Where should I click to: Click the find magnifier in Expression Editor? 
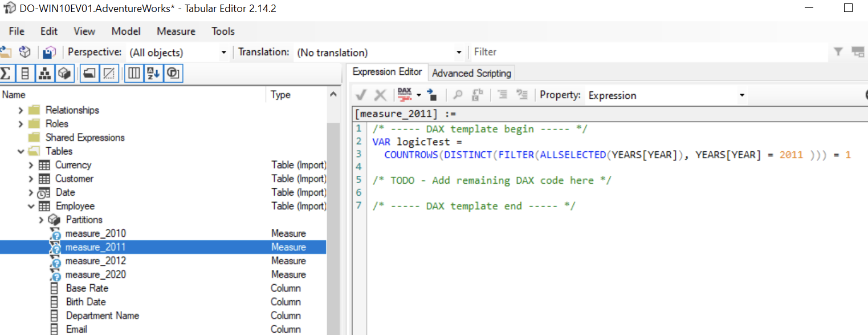[x=458, y=95]
